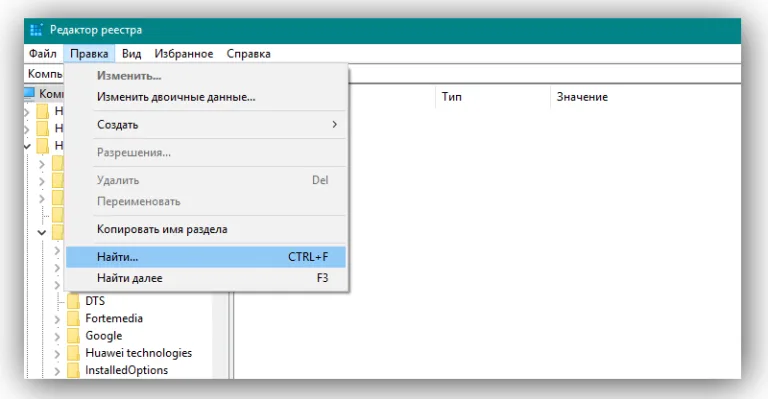Select Копировать имя раздела
Screen dimensions: 768x399
pyautogui.click(x=206, y=229)
